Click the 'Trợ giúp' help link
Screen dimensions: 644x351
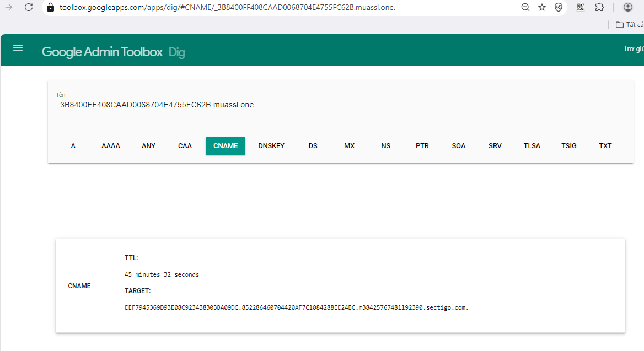click(633, 49)
